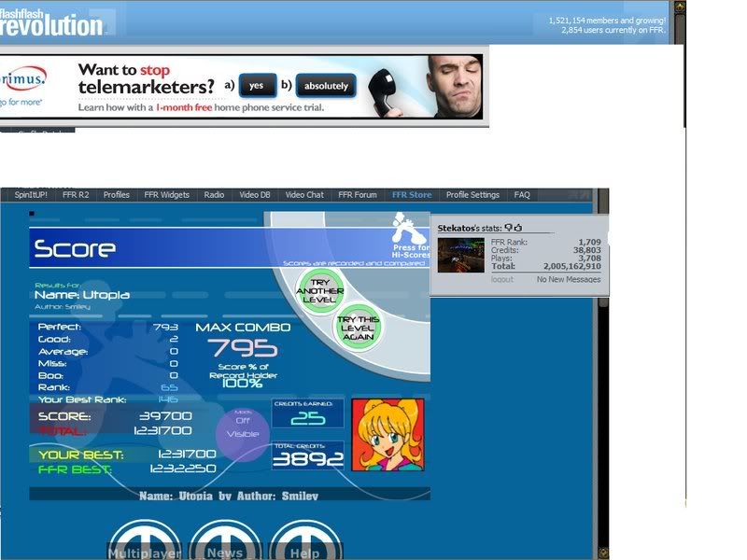Image resolution: width=747 pixels, height=560 pixels.
Task: Toggle the Mods Off Visible circle
Action: [243, 428]
